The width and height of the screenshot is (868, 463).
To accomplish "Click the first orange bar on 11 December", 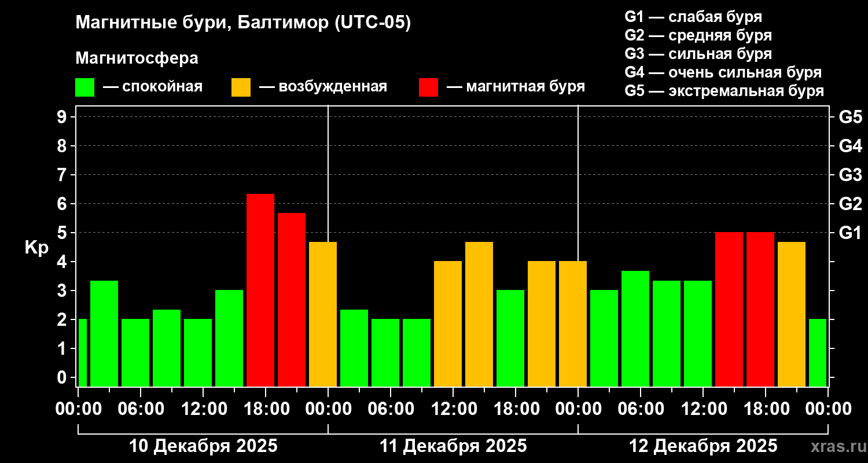I will [448, 324].
